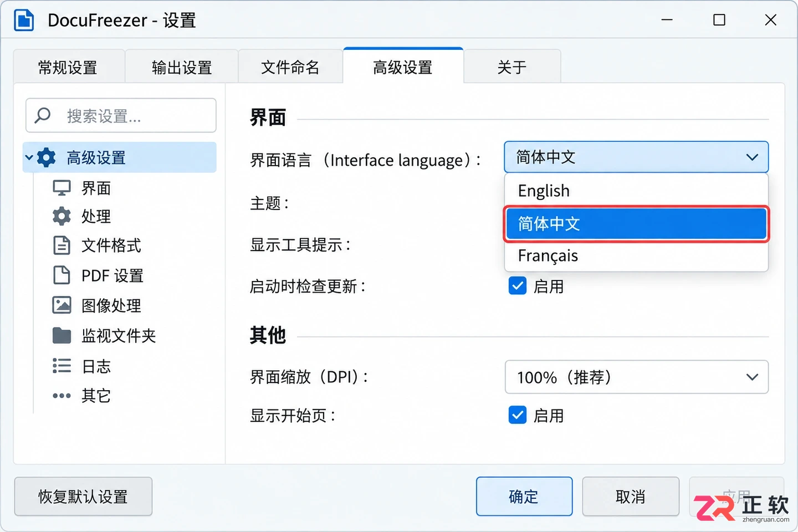Toggle the 启动时检查更新 checkbox
798x532 pixels.
[x=518, y=286]
